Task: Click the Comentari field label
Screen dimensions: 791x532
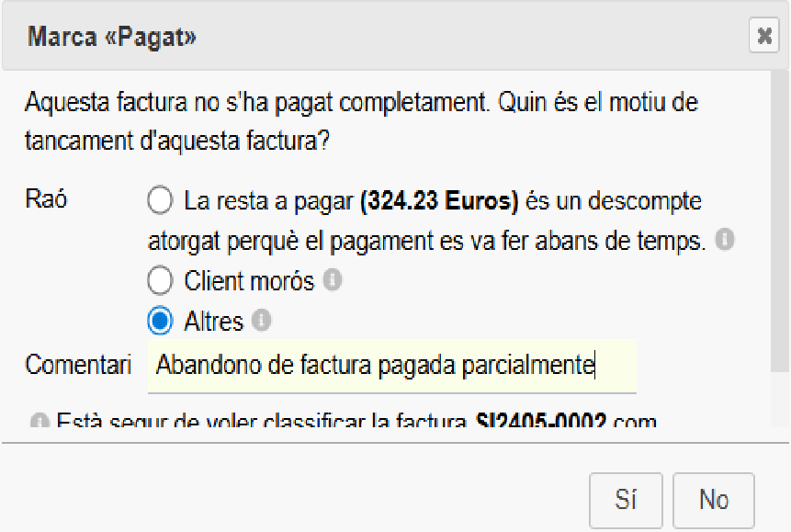Action: (x=78, y=365)
